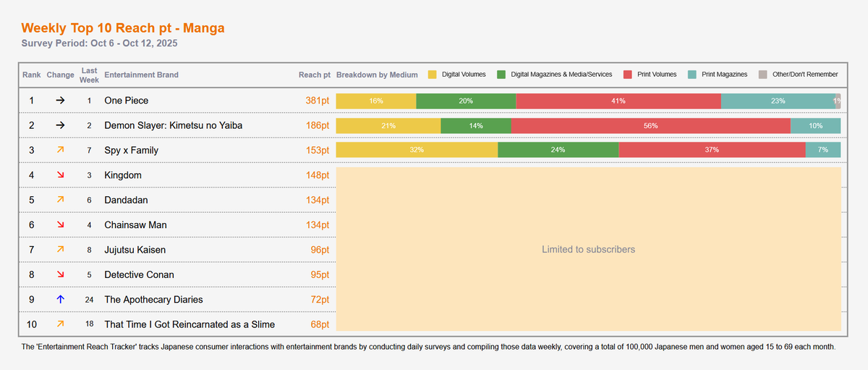This screenshot has height=370, width=868.
Task: Click the up-trend arrow for Reincarnated as a Slime
Action: (60, 324)
